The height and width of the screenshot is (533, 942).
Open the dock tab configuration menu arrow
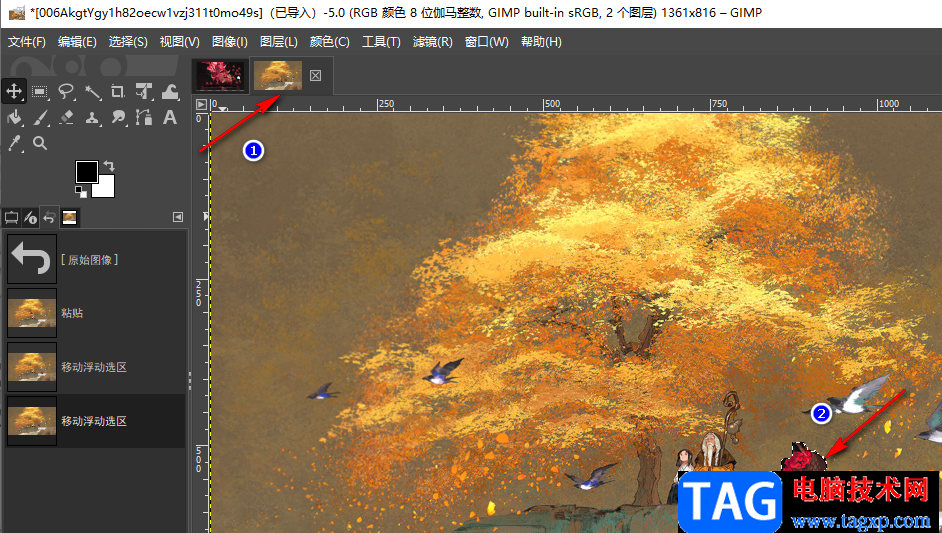pyautogui.click(x=178, y=217)
